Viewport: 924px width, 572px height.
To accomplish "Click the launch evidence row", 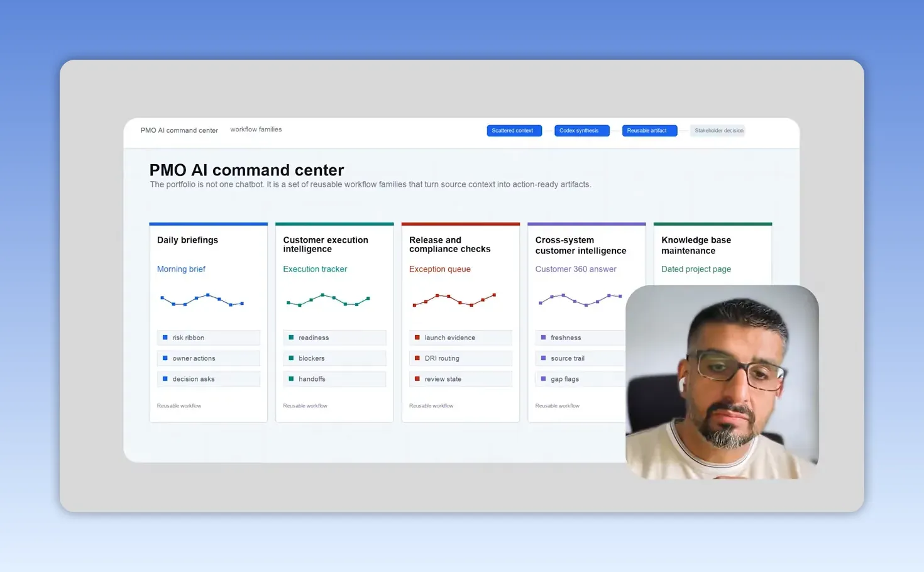I will coord(460,338).
